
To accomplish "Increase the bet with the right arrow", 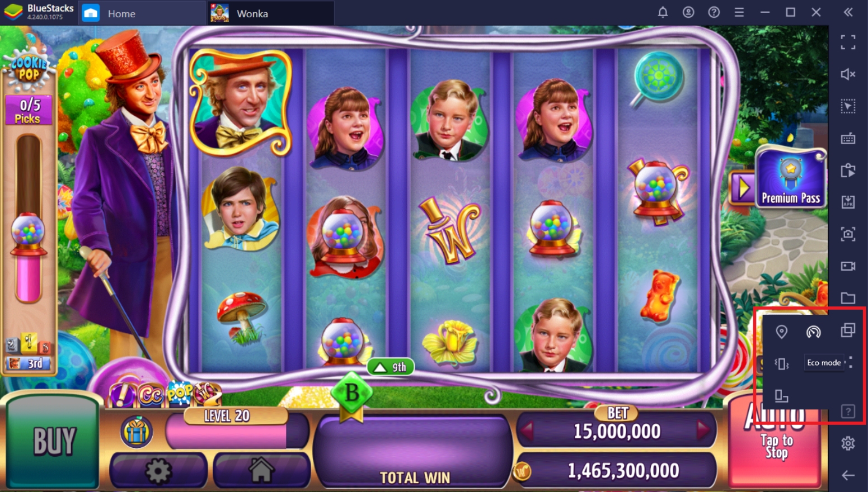I will (703, 430).
